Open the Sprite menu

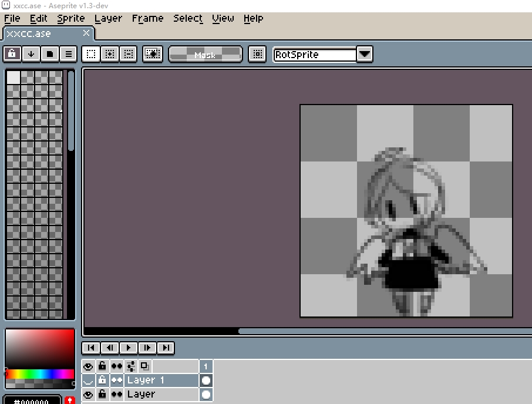click(x=70, y=18)
